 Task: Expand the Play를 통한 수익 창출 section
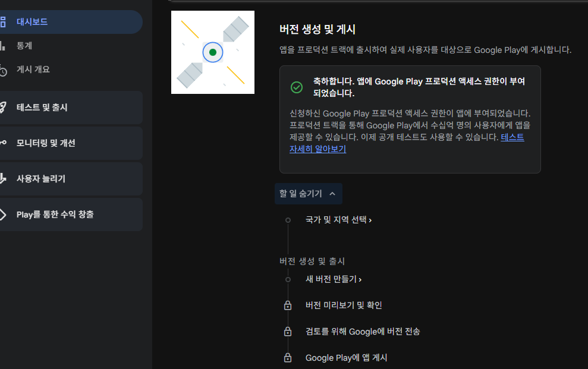click(x=71, y=215)
